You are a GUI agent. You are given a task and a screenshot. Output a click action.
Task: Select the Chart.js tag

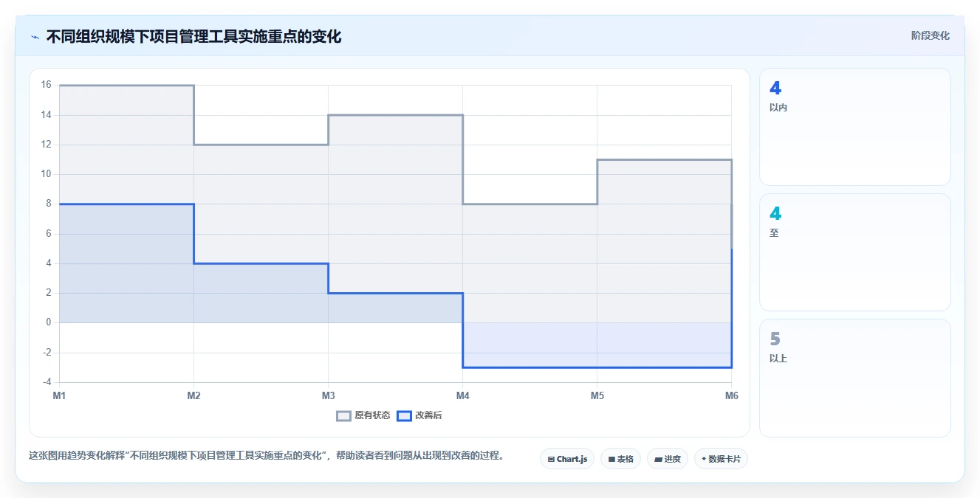[x=567, y=459]
